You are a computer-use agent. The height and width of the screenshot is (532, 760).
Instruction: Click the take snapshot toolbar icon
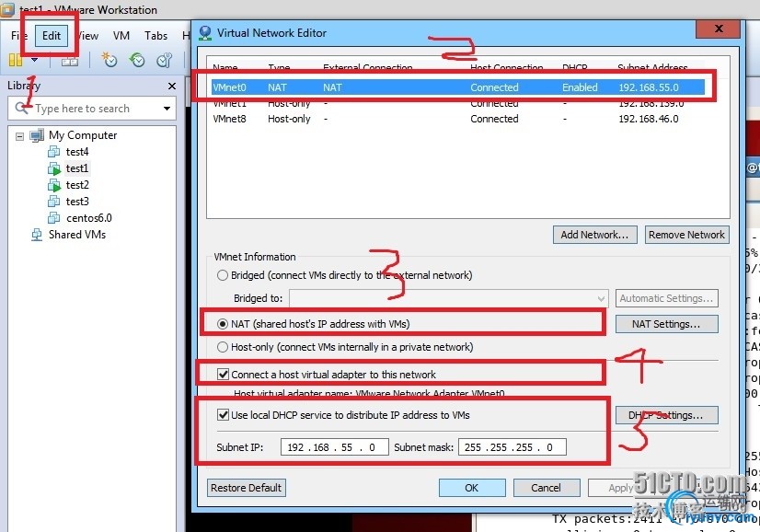coord(109,60)
